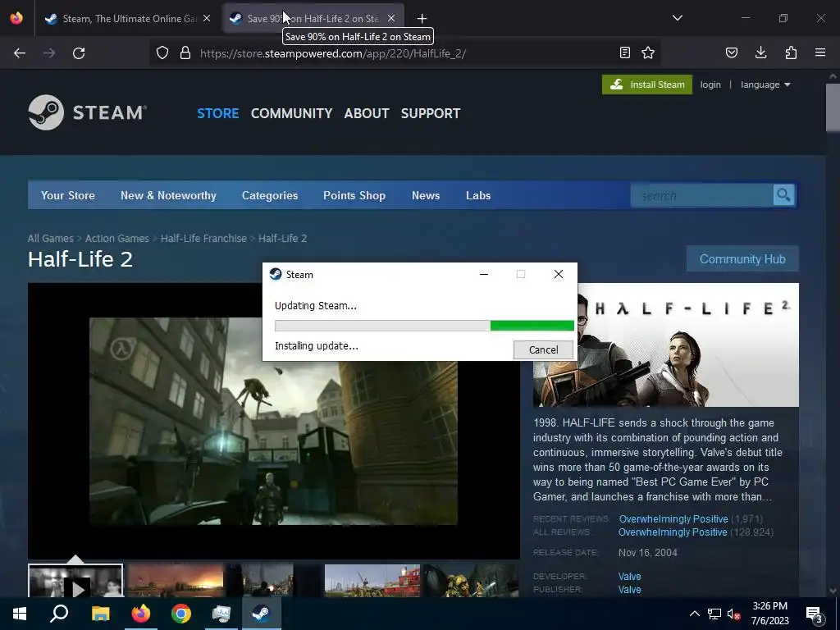The width and height of the screenshot is (840, 630).
Task: Click the recent reviews Overwhelmingly Positive link
Action: pos(673,519)
